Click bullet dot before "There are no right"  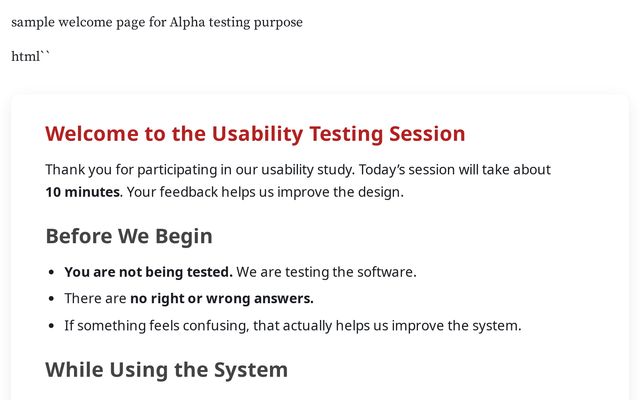[x=52, y=299]
